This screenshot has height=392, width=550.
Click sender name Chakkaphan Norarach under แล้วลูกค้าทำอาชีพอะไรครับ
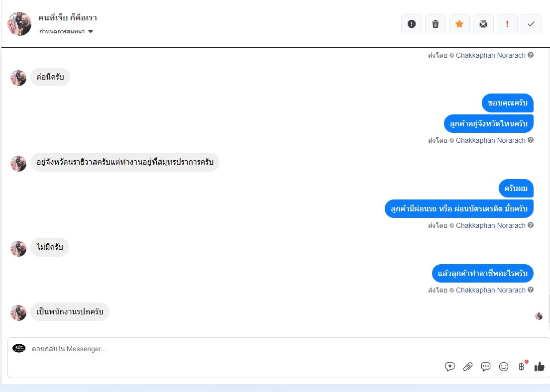pyautogui.click(x=490, y=290)
